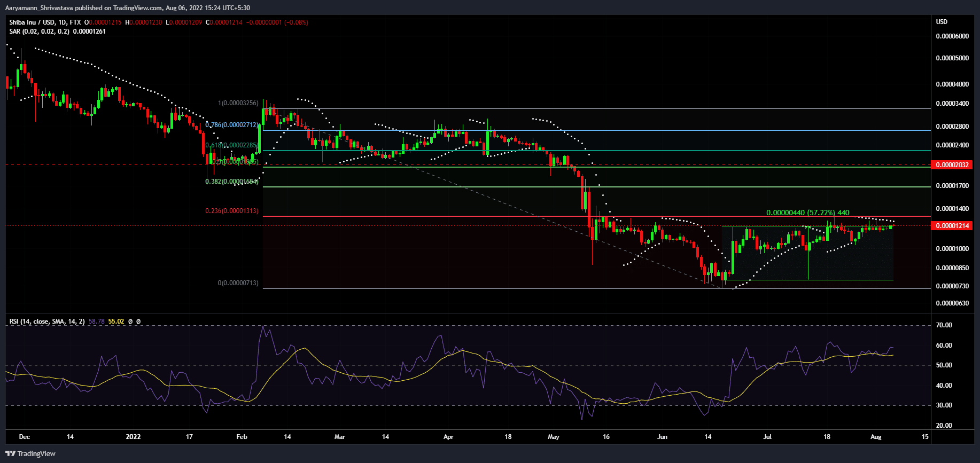The image size is (980, 463).
Task: Click the 0.00000730 price axis label
Action: click(952, 286)
